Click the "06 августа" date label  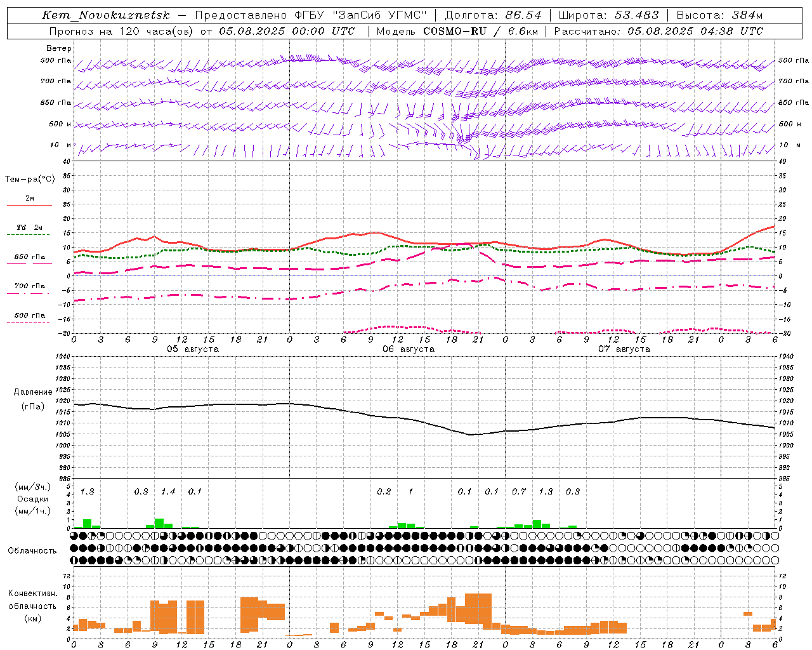tap(409, 349)
